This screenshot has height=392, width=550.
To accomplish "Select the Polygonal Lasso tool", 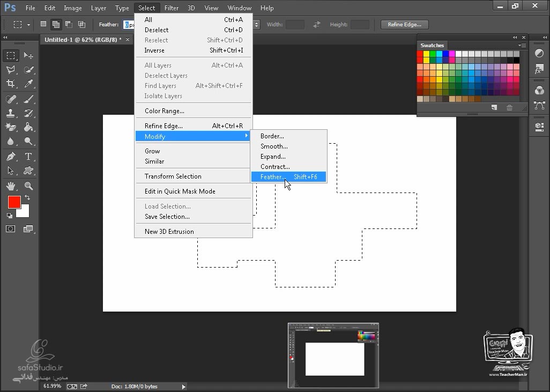I will [x=11, y=70].
